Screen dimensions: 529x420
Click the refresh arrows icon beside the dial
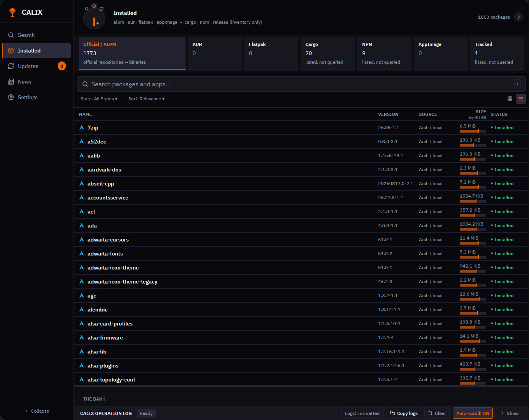pyautogui.click(x=102, y=9)
